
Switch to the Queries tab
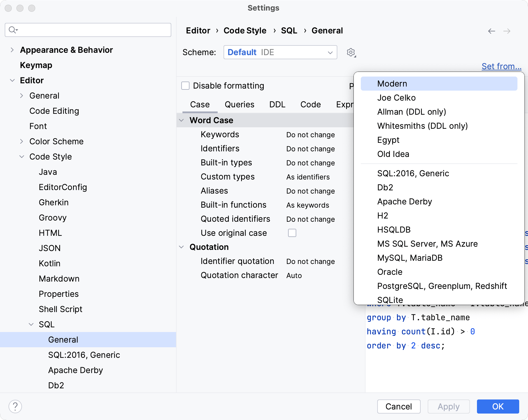coord(239,104)
